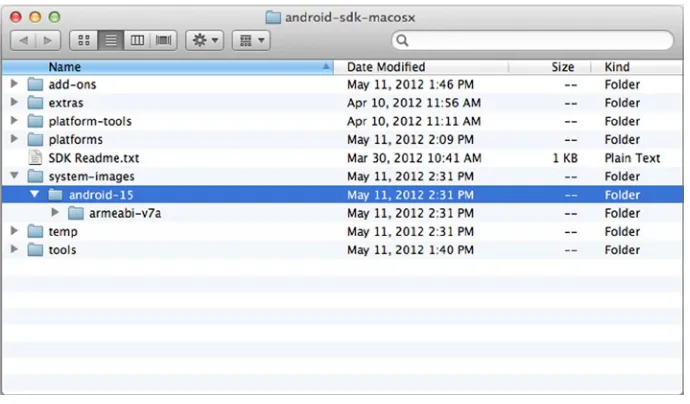Switch to column view
This screenshot has height=404, width=690.
[x=137, y=40]
